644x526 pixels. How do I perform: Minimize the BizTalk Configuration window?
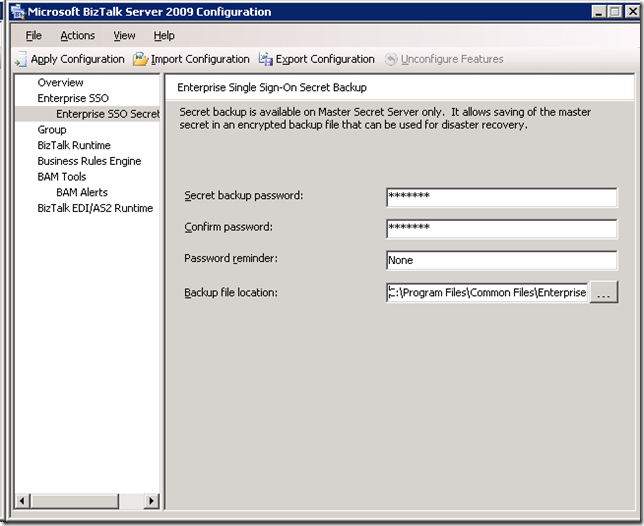[599, 11]
